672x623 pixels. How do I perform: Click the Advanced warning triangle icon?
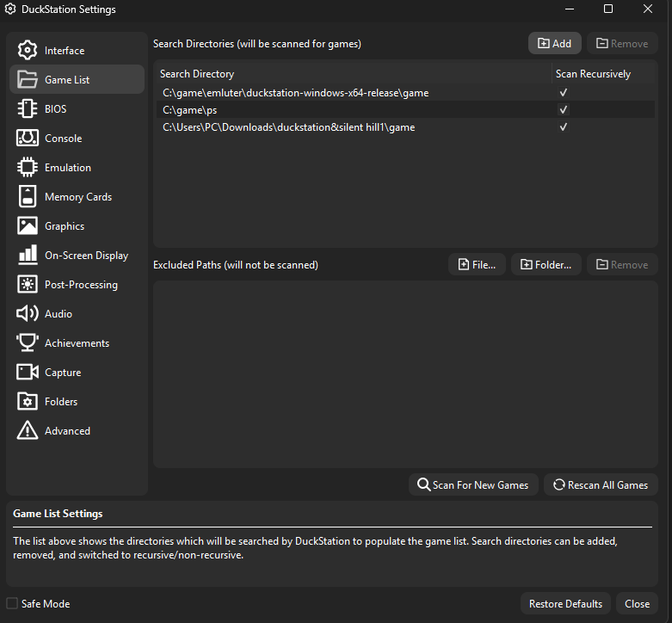tap(28, 430)
